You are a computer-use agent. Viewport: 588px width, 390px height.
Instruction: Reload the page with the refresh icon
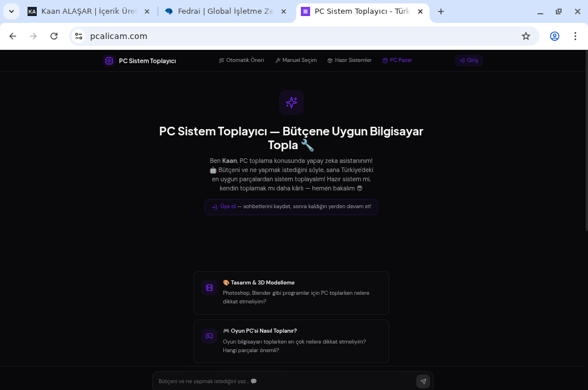pyautogui.click(x=54, y=36)
